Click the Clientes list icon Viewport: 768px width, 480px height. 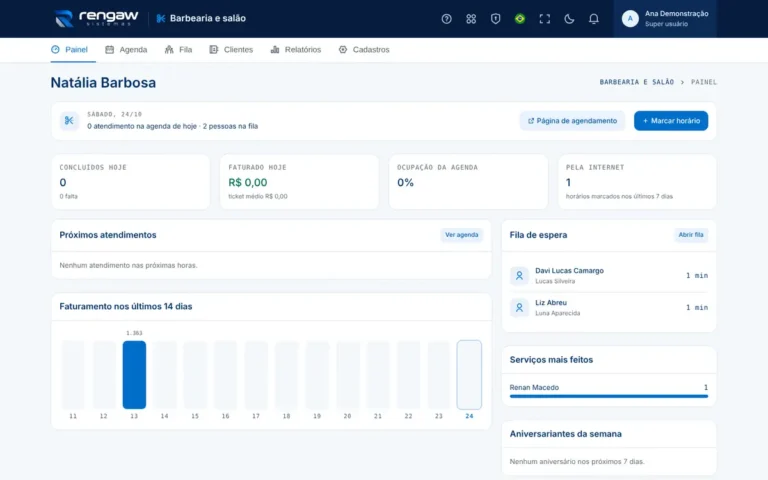[x=214, y=49]
